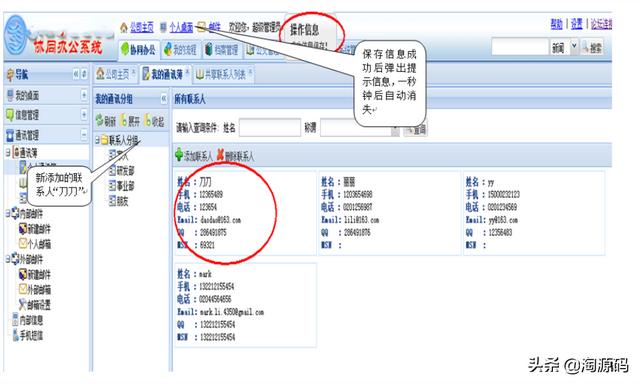Open the 个人桌面 link

(181, 27)
